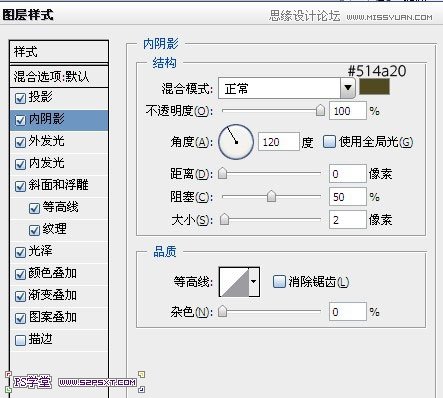Uncheck the 渐变叠加 checkbox
Image resolution: width=443 pixels, height=398 pixels.
click(x=20, y=296)
